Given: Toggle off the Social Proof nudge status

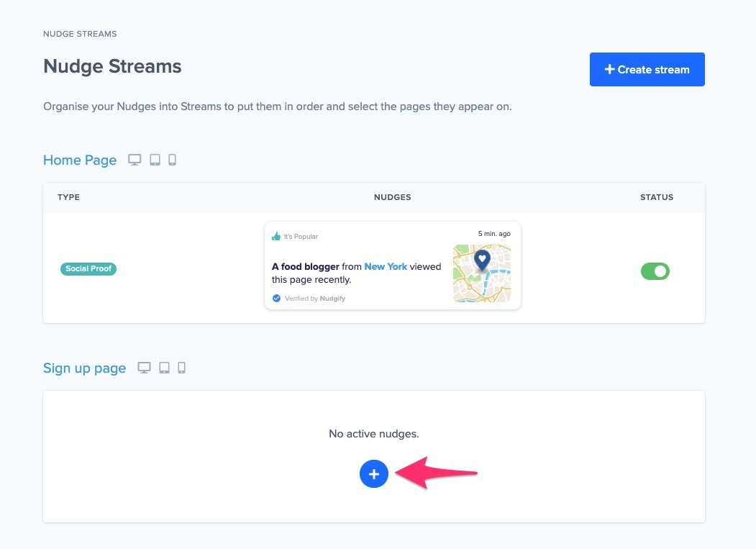Looking at the screenshot, I should [655, 271].
